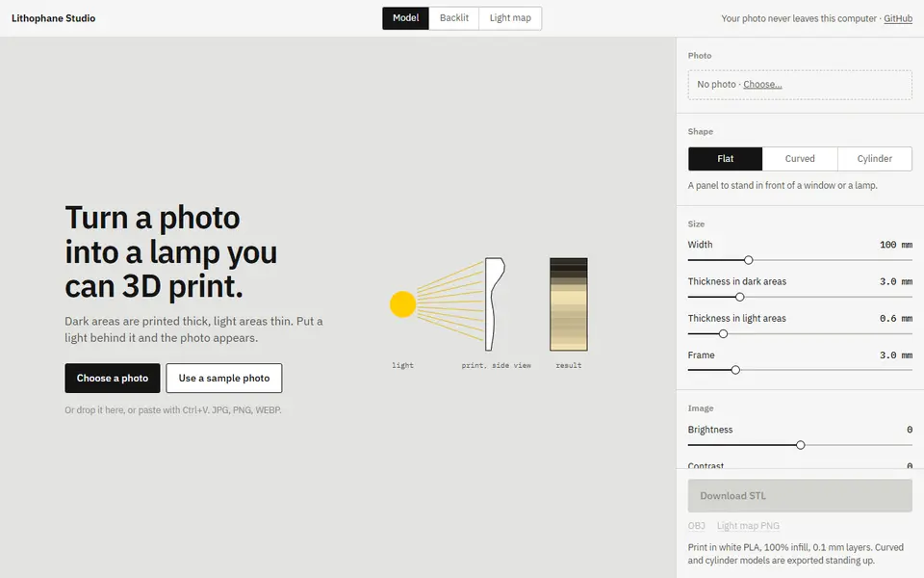Click the 'A panel to stand in front' description
This screenshot has height=578, width=924.
(783, 185)
